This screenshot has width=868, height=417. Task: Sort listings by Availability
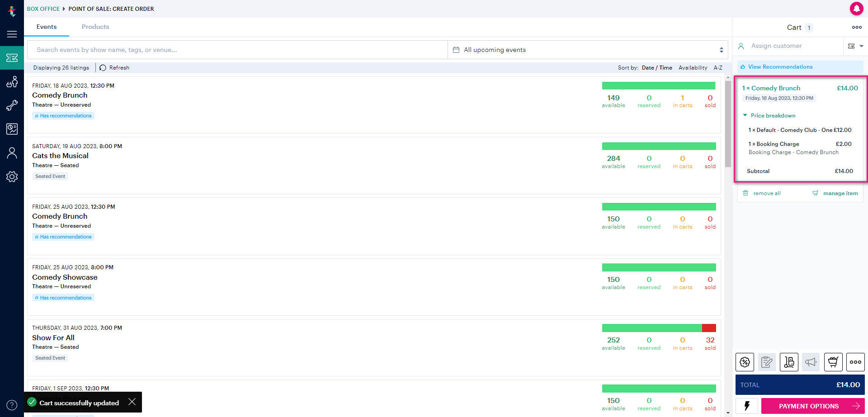693,68
